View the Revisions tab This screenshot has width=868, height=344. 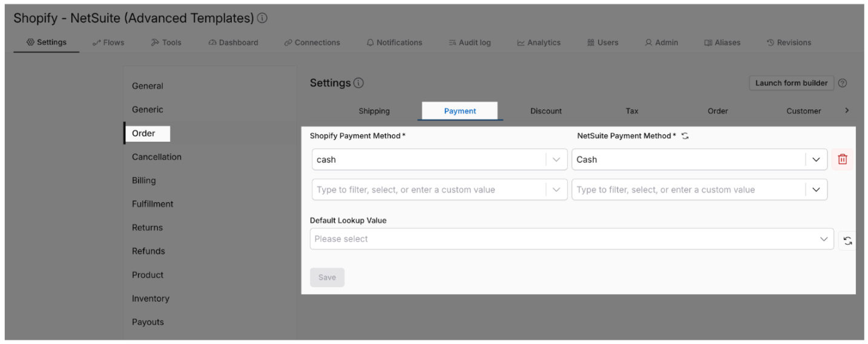coord(789,42)
